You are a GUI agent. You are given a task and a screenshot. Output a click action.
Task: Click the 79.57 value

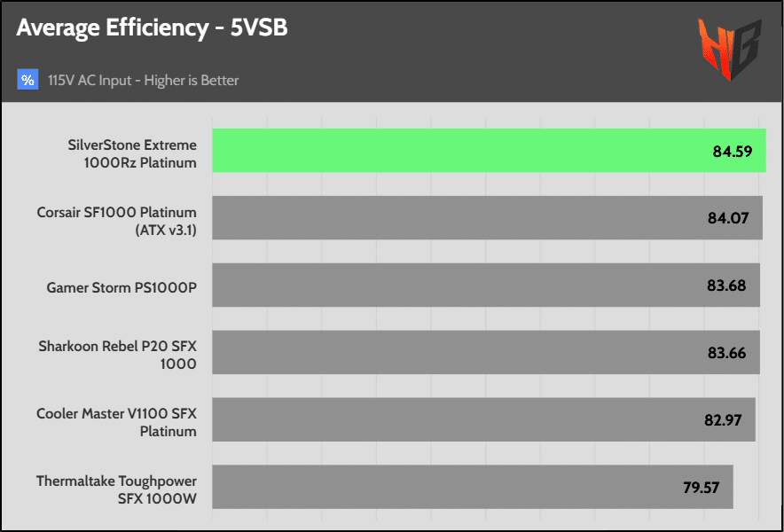point(701,488)
